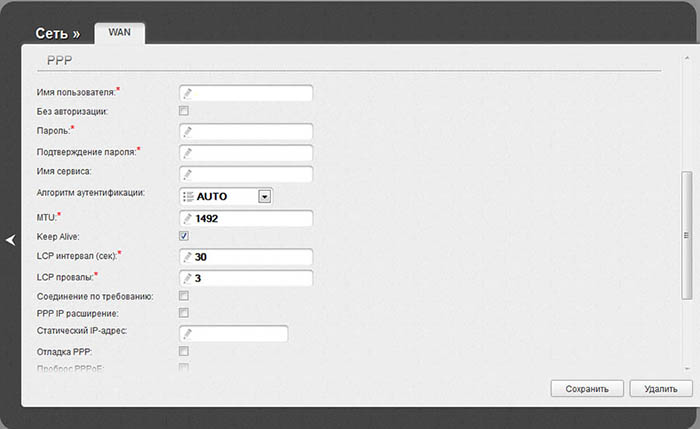
Task: Click the pencil icon in Имя сервиса field
Action: tap(188, 174)
